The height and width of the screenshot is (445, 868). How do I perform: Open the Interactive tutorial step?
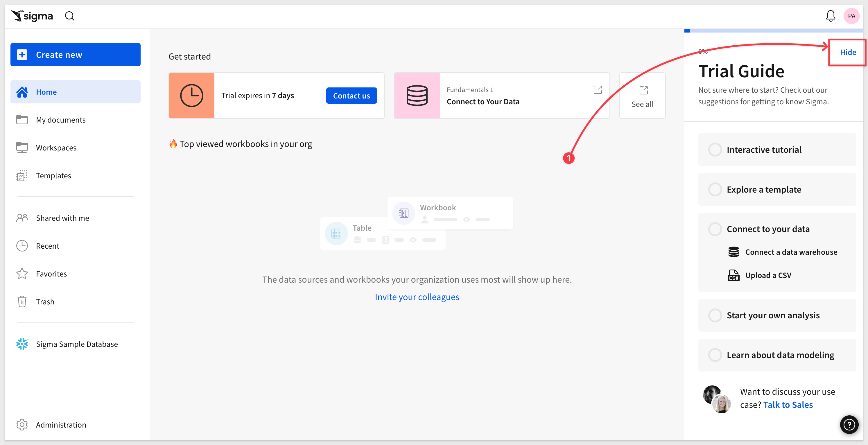777,150
